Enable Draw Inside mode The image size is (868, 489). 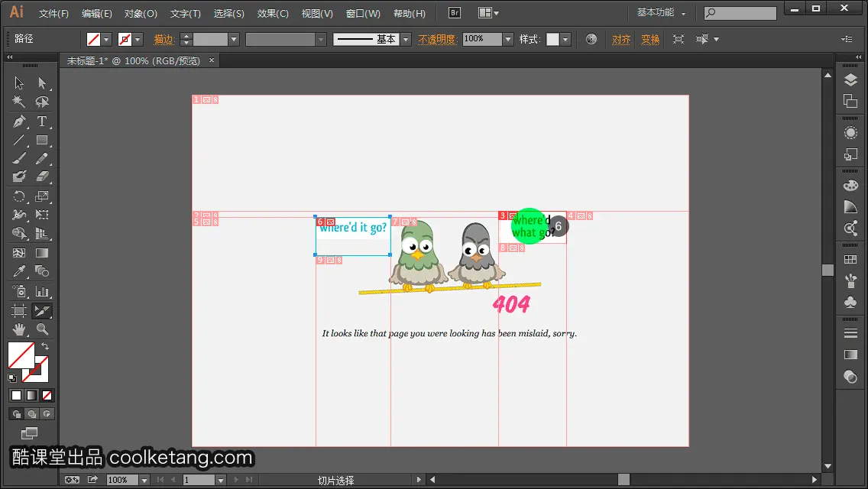(47, 413)
